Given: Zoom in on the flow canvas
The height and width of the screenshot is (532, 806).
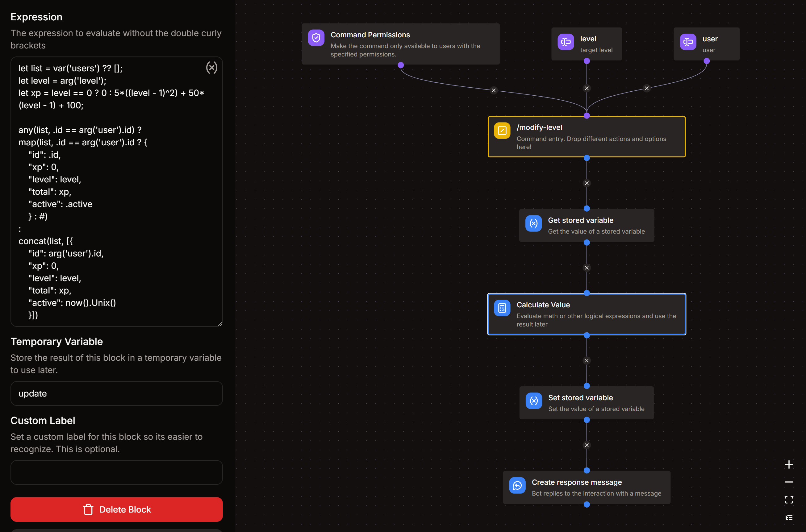Looking at the screenshot, I should coord(789,464).
